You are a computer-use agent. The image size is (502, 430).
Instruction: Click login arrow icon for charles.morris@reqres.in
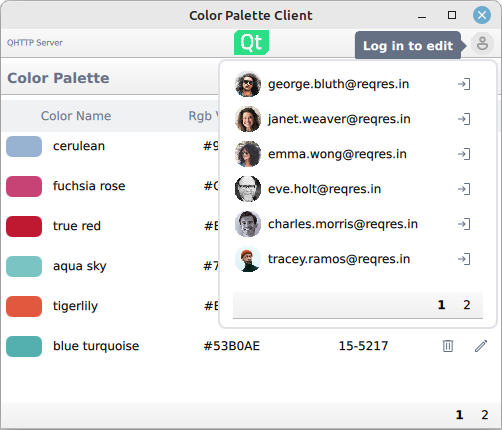point(464,224)
